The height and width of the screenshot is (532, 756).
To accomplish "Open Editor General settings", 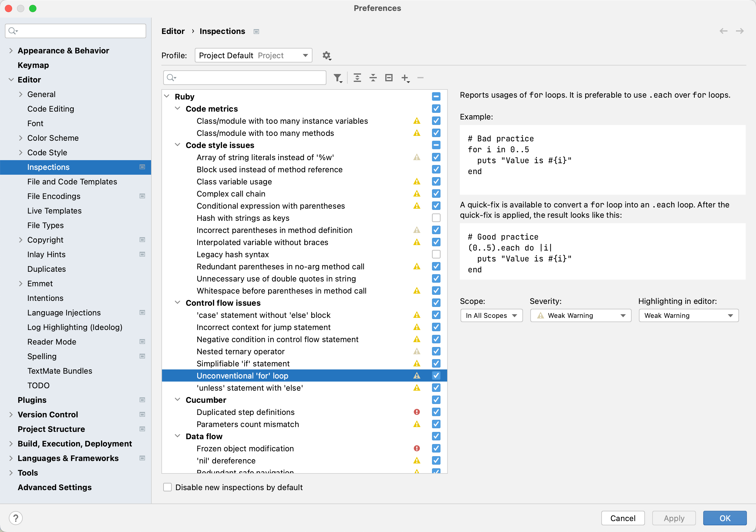I will click(x=42, y=94).
